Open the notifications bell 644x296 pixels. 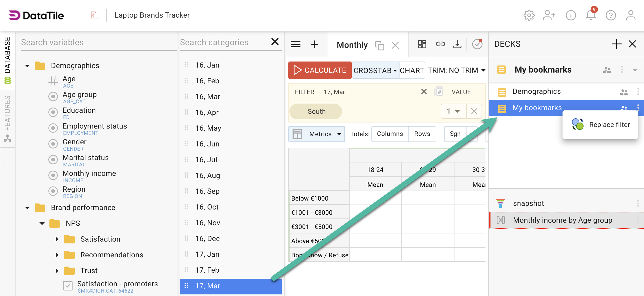tap(590, 15)
